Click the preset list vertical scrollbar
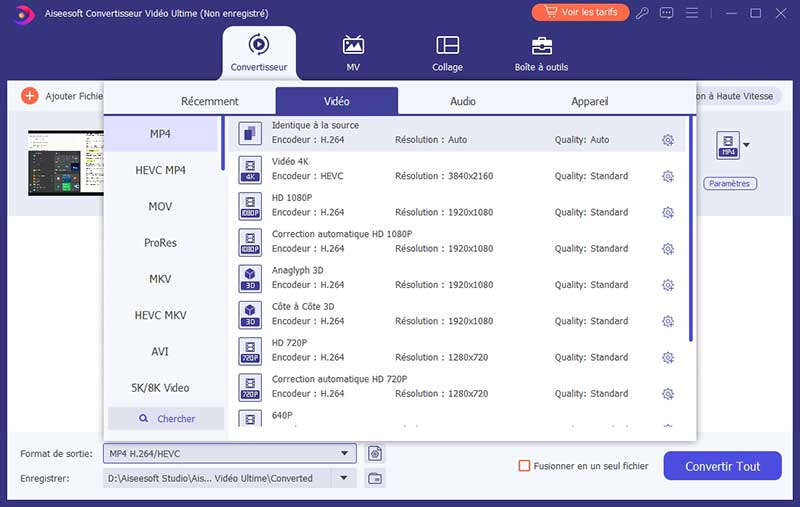 690,230
